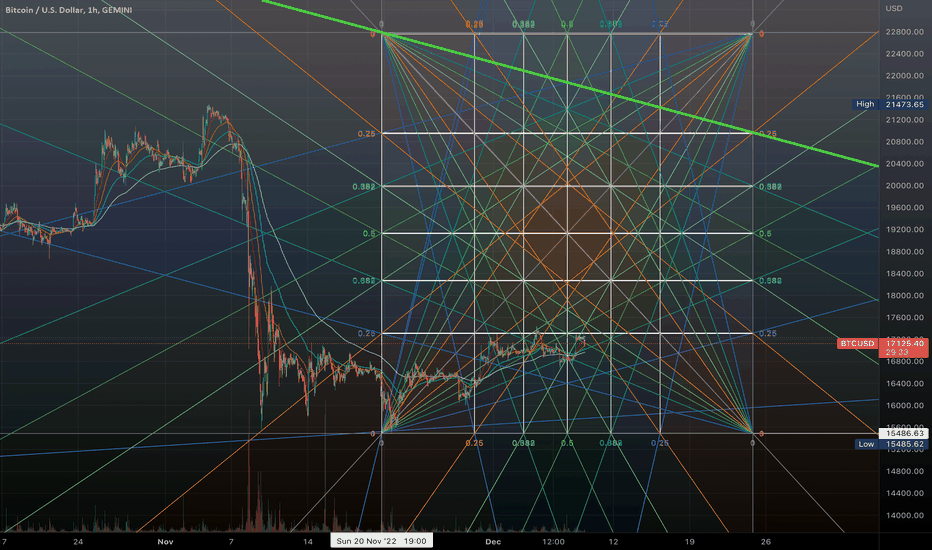Click the High price tag 21473.65
This screenshot has height=550, width=932.
[890, 104]
